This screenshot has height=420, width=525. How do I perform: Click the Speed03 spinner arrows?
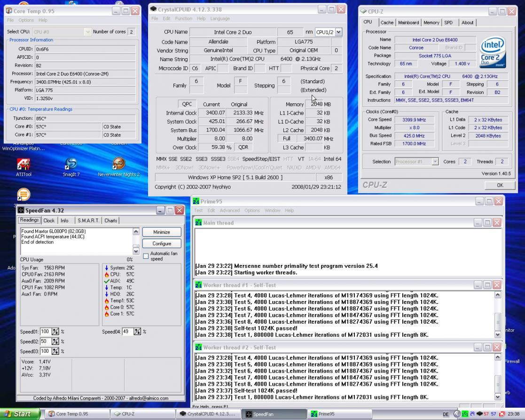tap(55, 351)
